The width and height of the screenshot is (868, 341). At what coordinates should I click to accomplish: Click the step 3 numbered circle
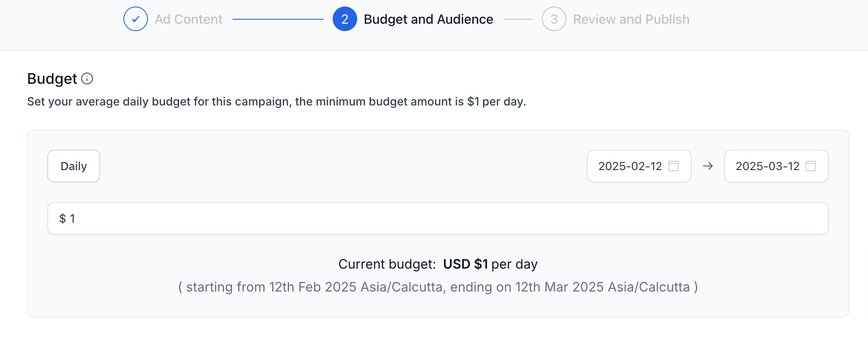click(x=554, y=19)
